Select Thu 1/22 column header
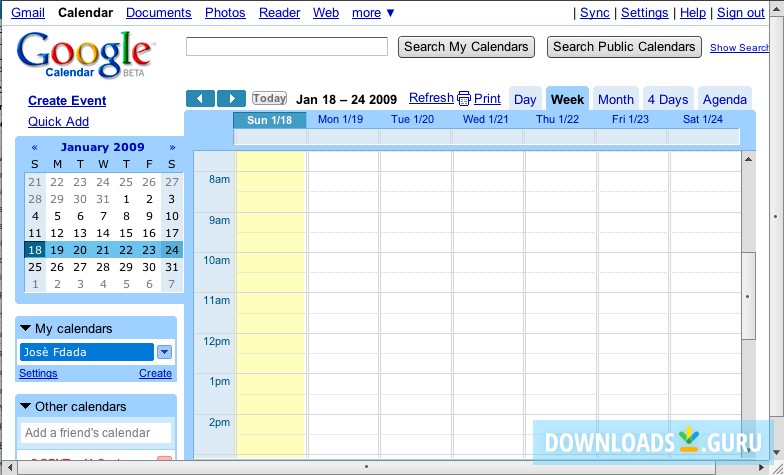 pyautogui.click(x=558, y=120)
